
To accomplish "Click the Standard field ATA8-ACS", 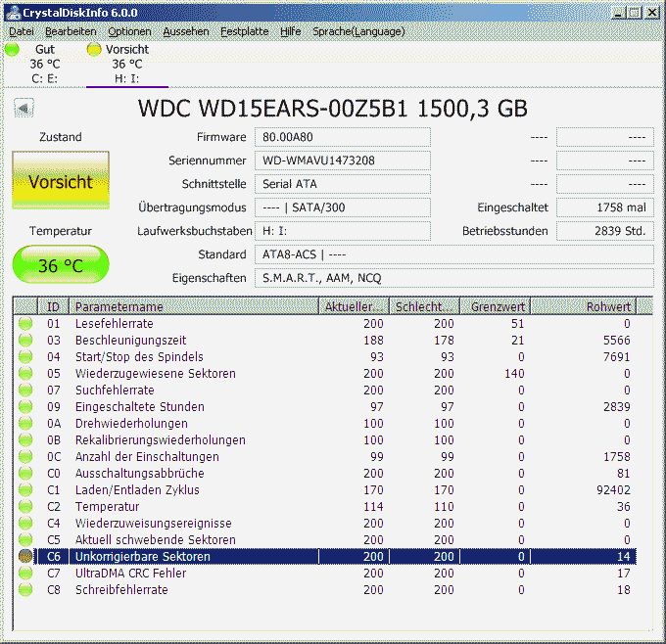I will 454,254.
